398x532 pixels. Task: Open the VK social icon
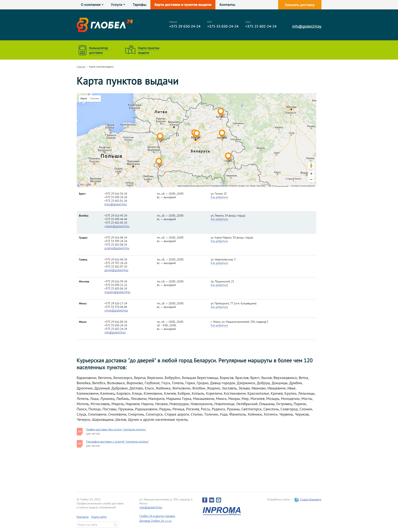coord(211,500)
